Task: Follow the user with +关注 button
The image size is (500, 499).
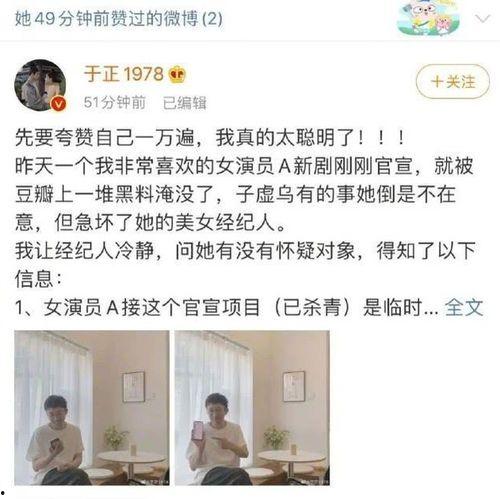Action: pyautogui.click(x=453, y=81)
